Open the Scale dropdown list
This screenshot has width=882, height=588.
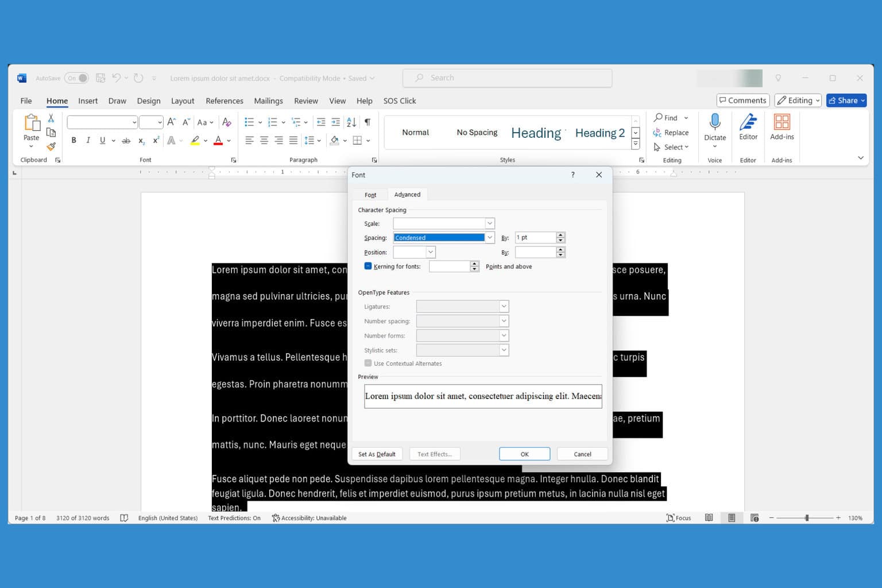[x=490, y=223]
